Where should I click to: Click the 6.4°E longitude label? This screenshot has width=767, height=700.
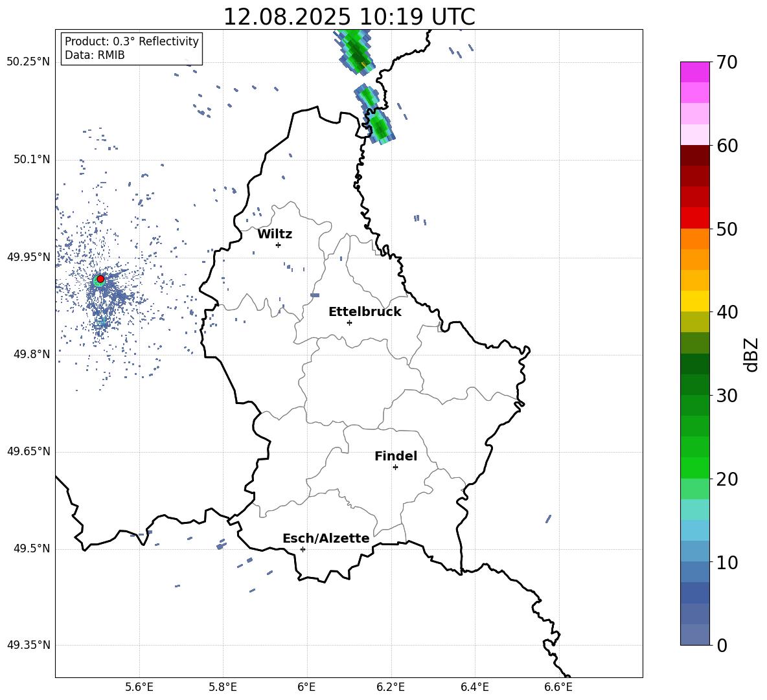[x=474, y=687]
